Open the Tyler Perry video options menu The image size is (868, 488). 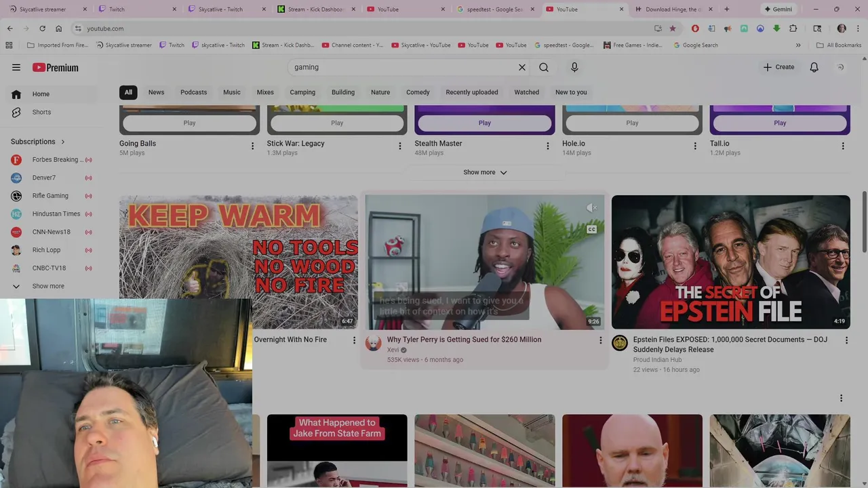[600, 340]
